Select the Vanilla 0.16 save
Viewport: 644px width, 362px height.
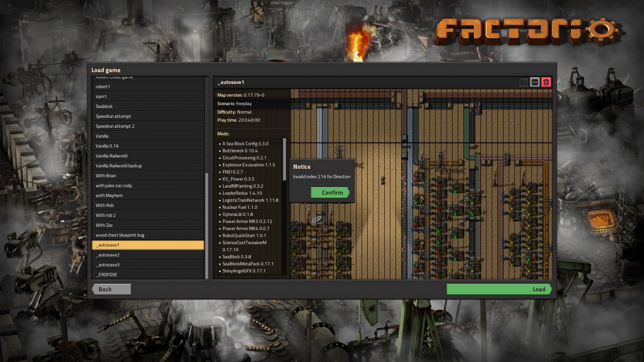148,146
